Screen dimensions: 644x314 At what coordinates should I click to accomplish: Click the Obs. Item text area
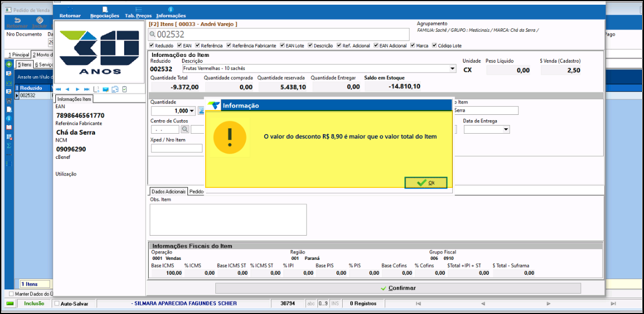pos(228,220)
